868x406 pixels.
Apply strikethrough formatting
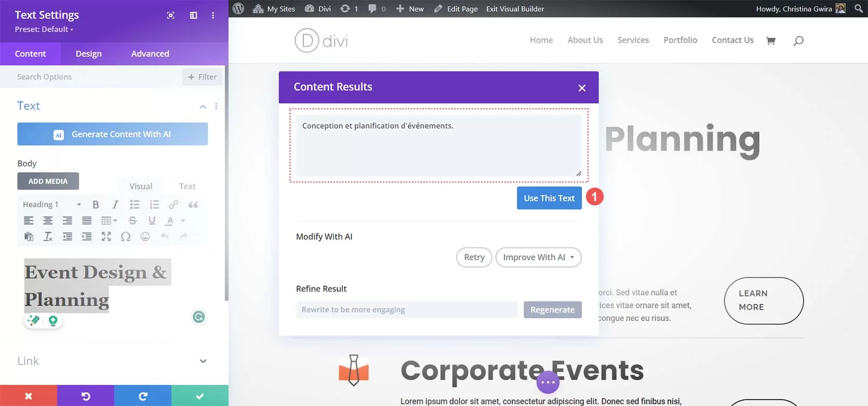point(133,220)
